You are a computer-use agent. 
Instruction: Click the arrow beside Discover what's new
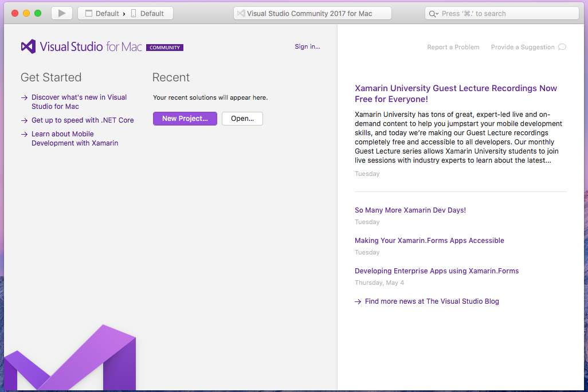tap(24, 98)
